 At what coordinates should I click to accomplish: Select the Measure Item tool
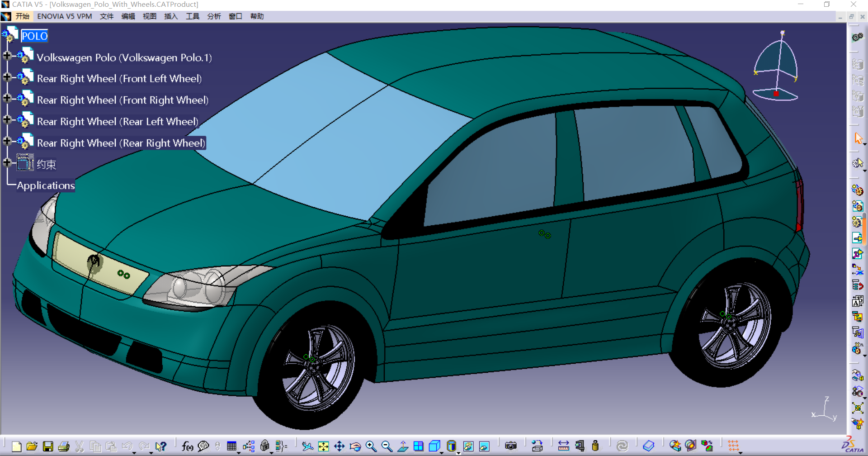coord(580,446)
